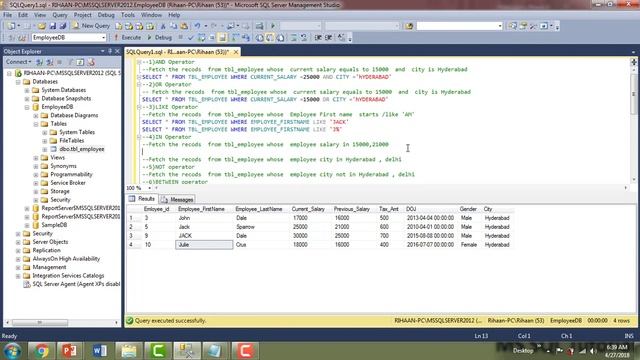
Task: Click the green Start arrow icon
Action: [273, 26]
